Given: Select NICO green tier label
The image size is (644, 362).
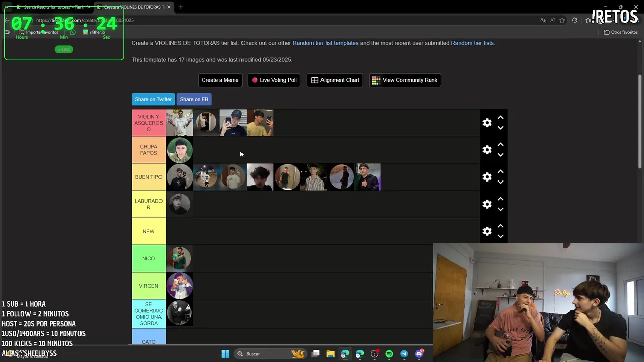Looking at the screenshot, I should [x=149, y=258].
